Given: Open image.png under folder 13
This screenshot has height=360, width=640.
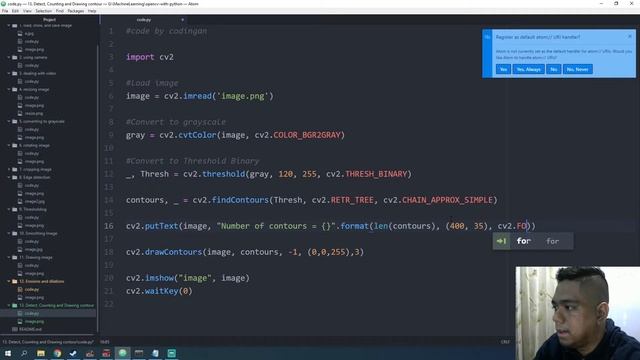Looking at the screenshot, I should point(34,322).
